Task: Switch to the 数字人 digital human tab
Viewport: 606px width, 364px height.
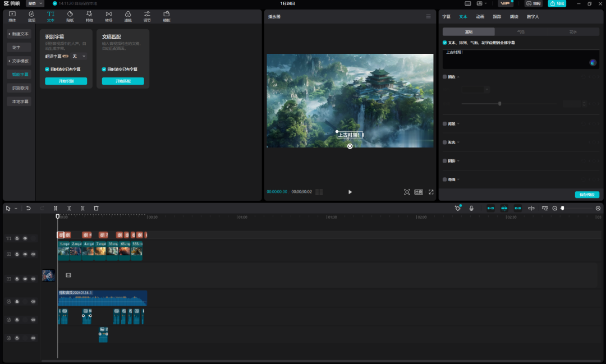Action: (532, 17)
